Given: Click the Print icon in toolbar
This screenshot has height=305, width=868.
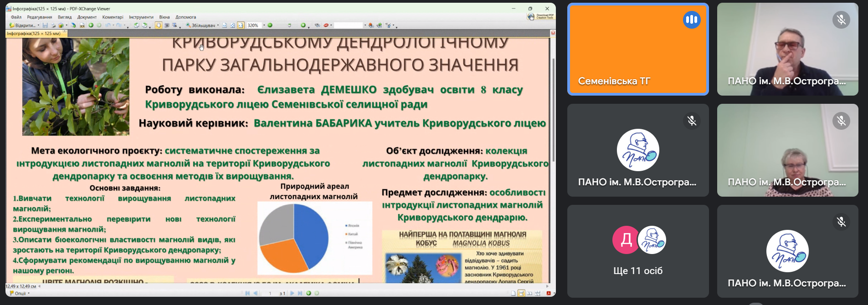Looking at the screenshot, I should coord(53,25).
